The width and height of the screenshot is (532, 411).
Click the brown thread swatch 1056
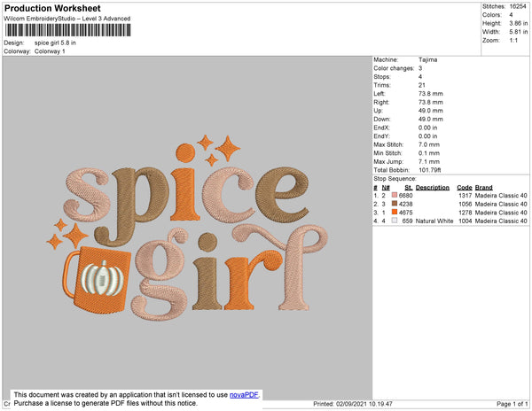point(395,204)
